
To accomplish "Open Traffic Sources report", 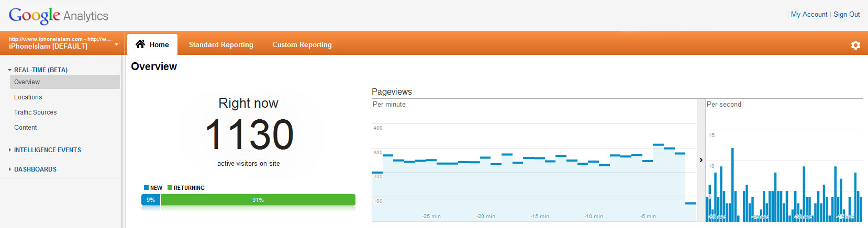I will pyautogui.click(x=36, y=112).
